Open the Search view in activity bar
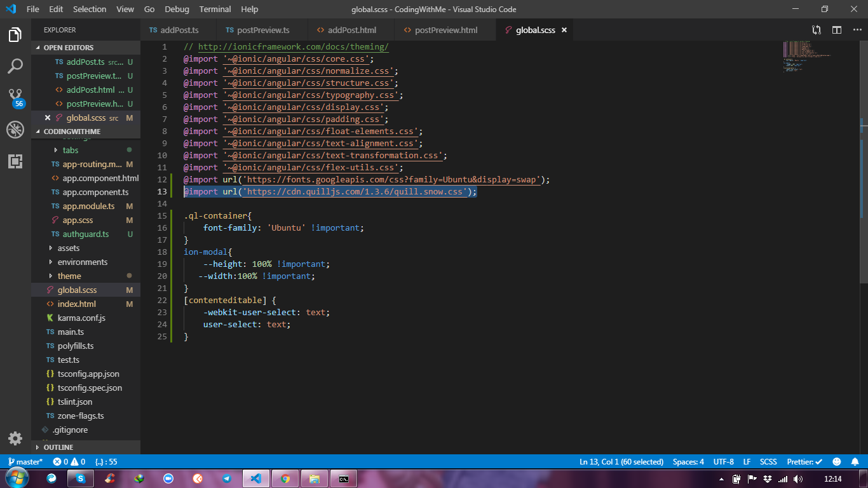This screenshot has width=868, height=488. pos(15,66)
